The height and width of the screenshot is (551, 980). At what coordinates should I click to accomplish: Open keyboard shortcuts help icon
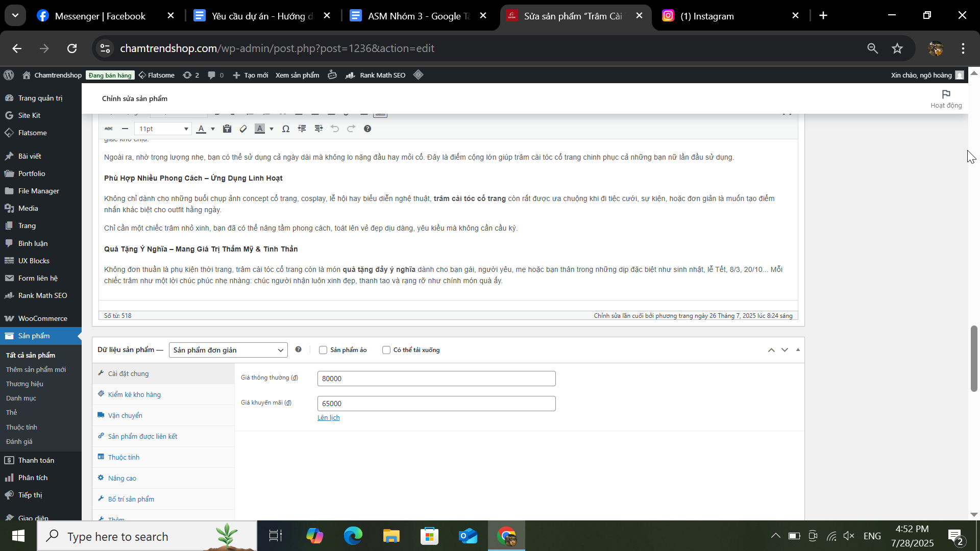367,129
